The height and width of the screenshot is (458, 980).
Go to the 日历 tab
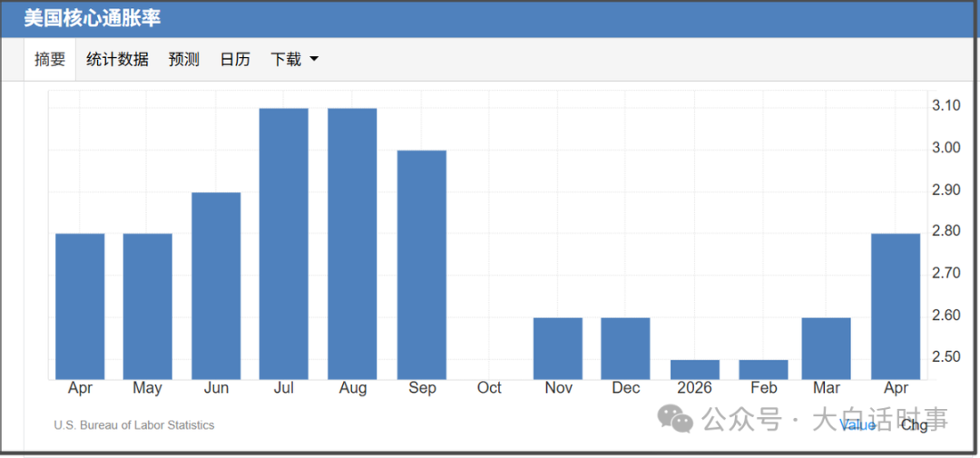point(235,59)
